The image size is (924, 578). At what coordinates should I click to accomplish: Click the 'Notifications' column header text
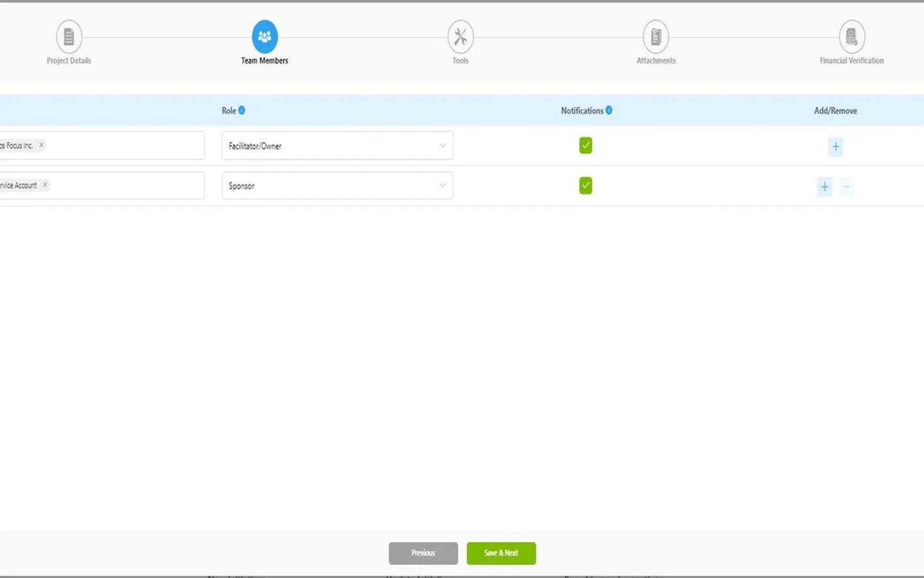coord(582,110)
